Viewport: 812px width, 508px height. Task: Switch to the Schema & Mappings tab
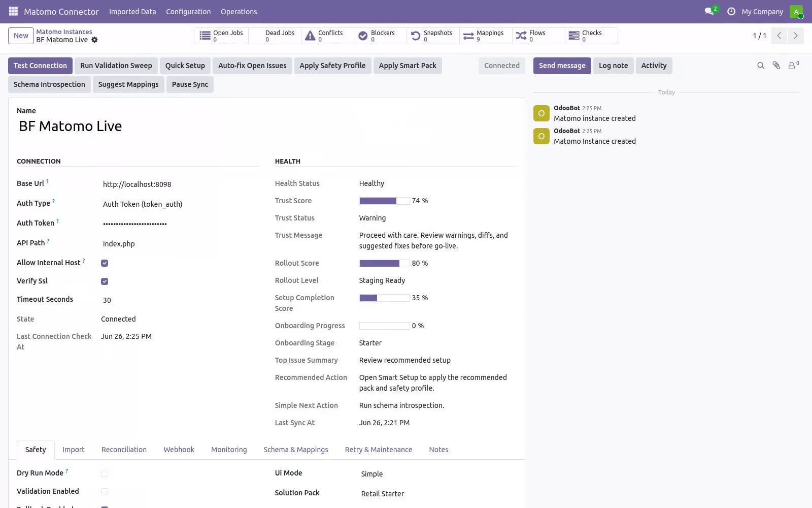[296, 450]
